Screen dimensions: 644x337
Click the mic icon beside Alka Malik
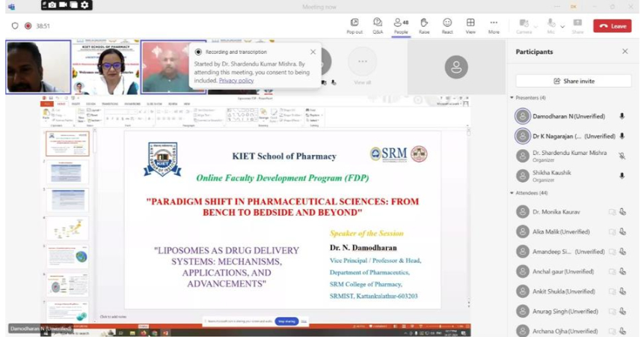pos(622,232)
